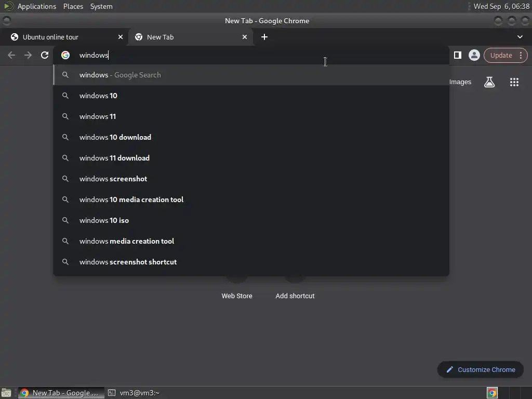
Task: Reload the page with the refresh icon
Action: pos(45,55)
